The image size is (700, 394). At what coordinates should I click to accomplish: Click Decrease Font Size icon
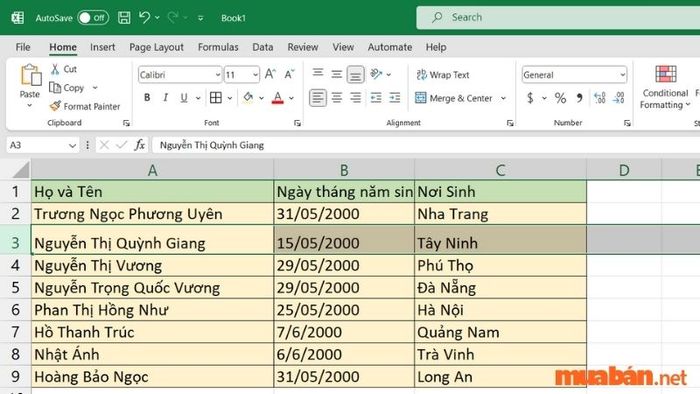pos(289,74)
